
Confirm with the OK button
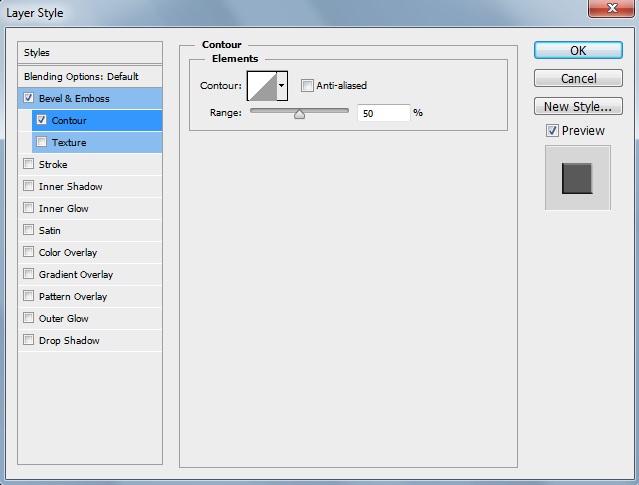click(578, 51)
